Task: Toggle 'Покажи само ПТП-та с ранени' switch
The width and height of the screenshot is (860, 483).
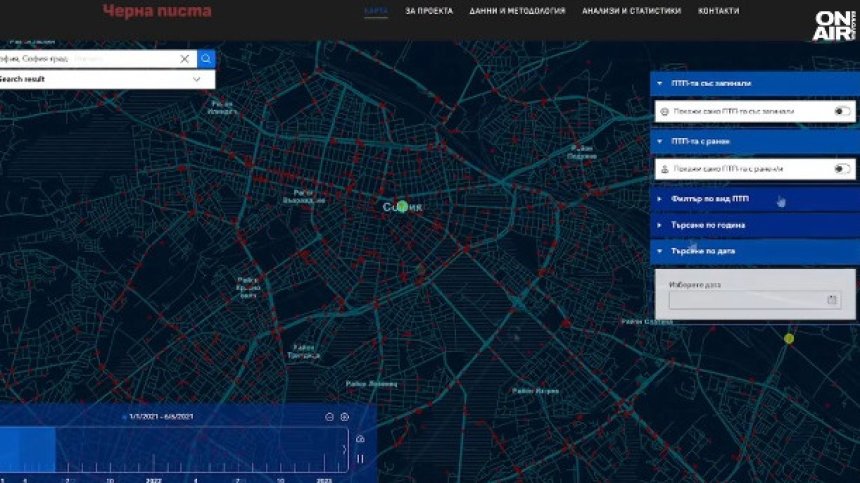Action: point(842,169)
